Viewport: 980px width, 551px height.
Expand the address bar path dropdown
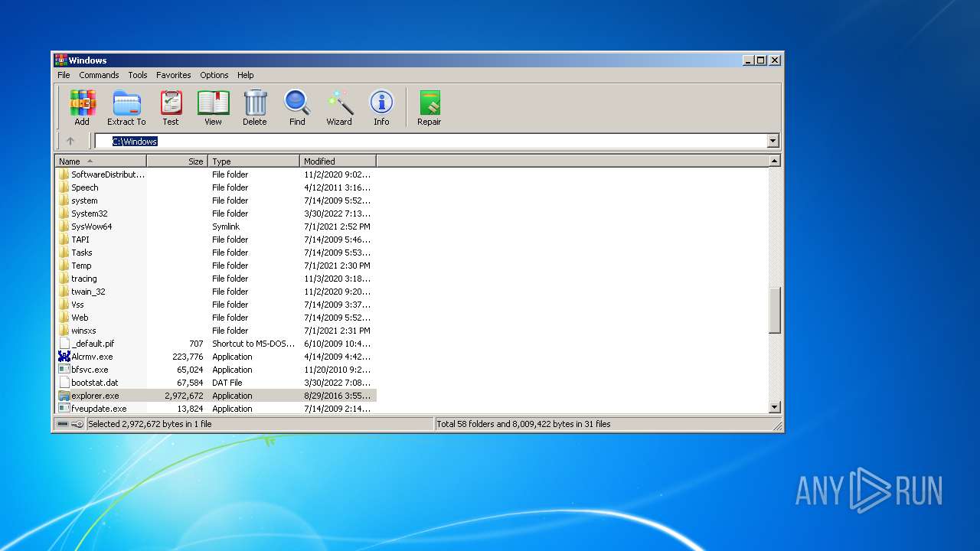coord(773,141)
